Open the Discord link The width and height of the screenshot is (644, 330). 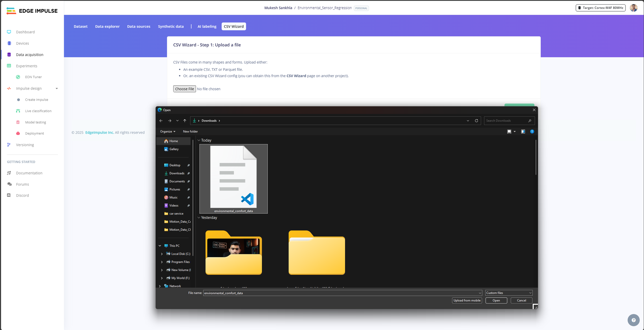[x=22, y=195]
